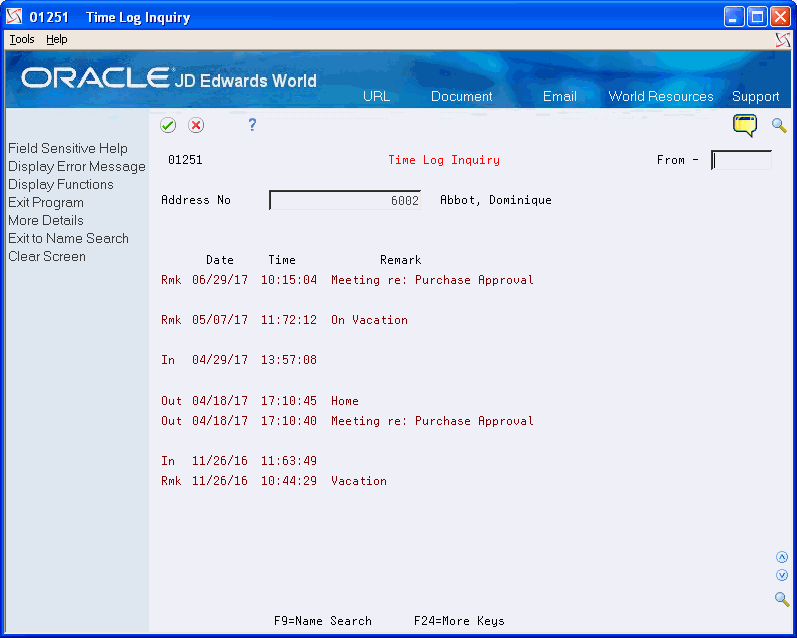This screenshot has height=638, width=797.
Task: Click the logo icon on menu bar right
Action: pos(783,40)
